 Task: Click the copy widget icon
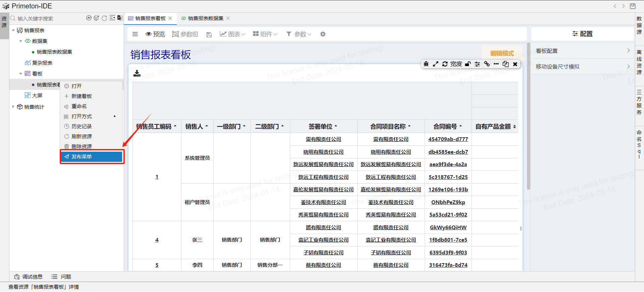click(x=505, y=64)
